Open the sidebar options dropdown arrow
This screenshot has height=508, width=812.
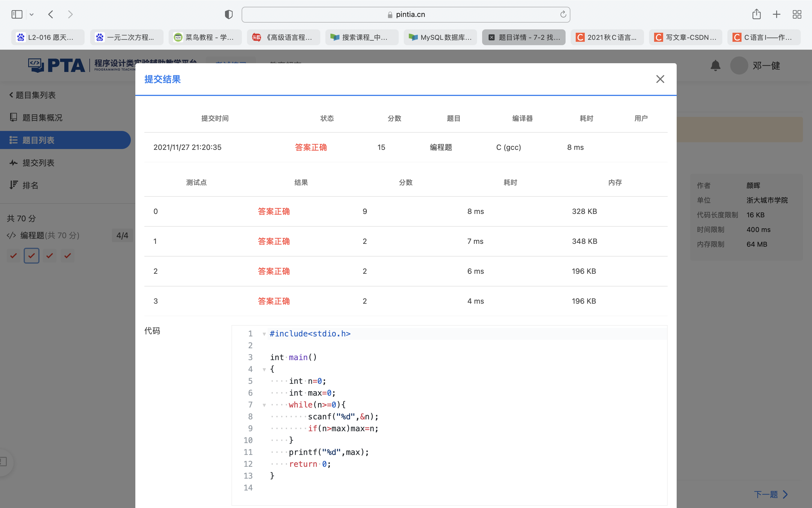tap(32, 14)
